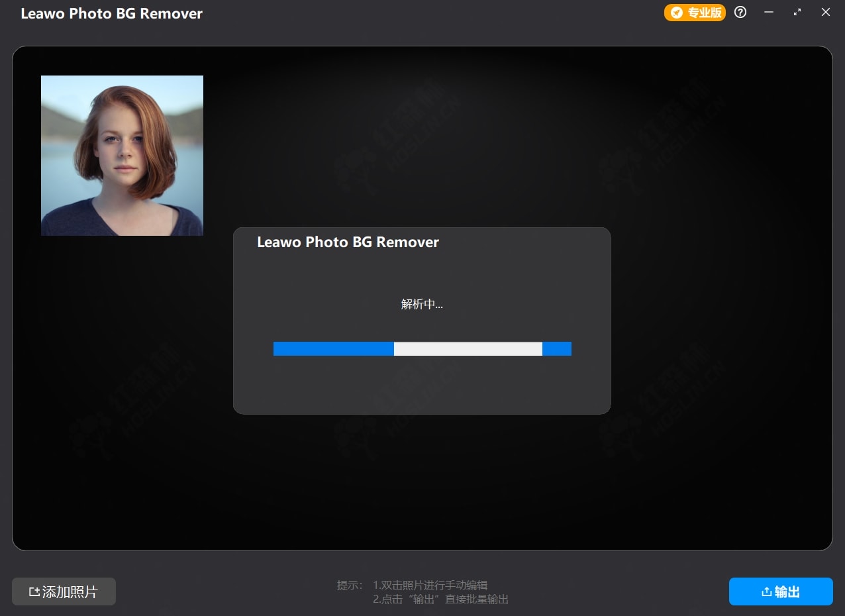Open the help question mark icon

coord(740,12)
